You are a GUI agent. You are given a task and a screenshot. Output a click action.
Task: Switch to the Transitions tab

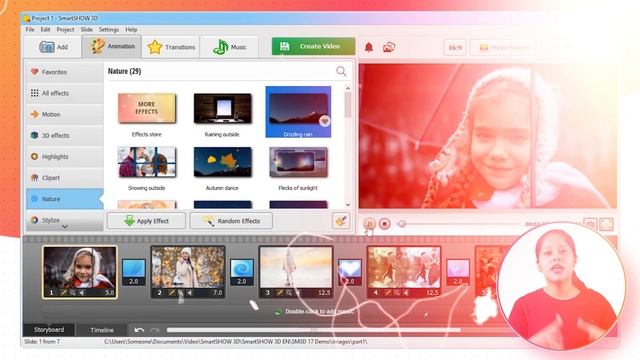tap(171, 47)
